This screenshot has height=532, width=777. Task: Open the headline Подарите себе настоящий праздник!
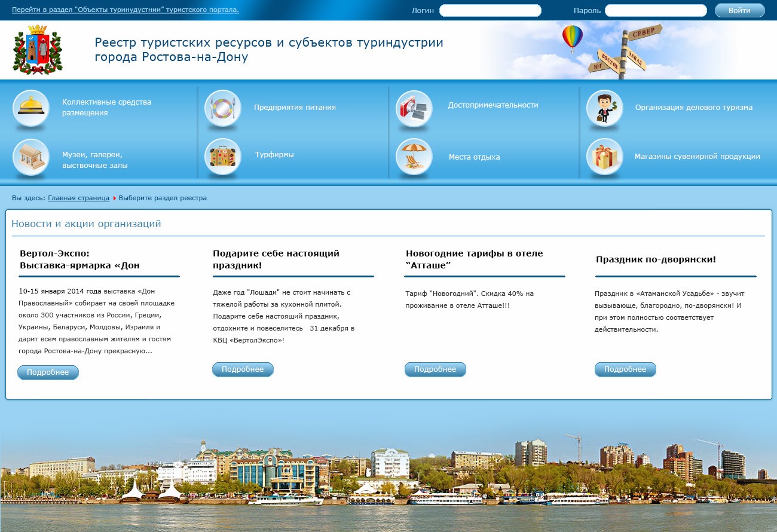point(276,258)
